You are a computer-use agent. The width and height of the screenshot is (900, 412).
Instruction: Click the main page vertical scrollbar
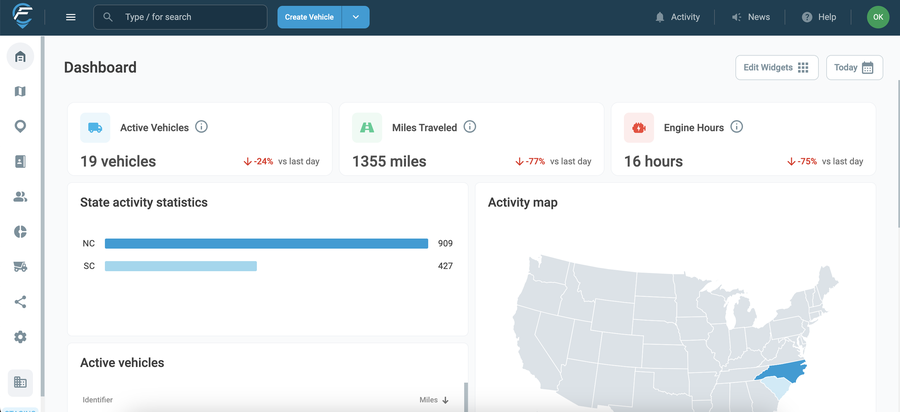pyautogui.click(x=898, y=152)
